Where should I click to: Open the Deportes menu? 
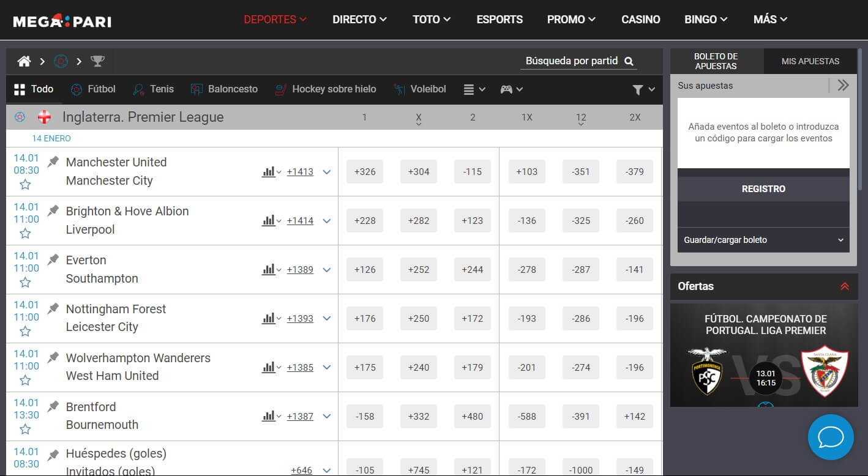pos(275,20)
